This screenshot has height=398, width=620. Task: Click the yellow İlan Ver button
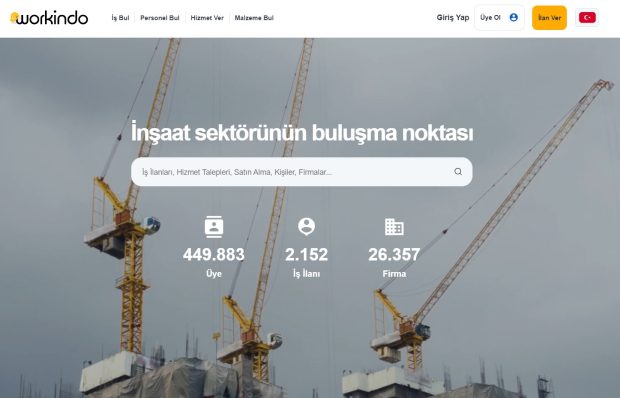coord(549,18)
